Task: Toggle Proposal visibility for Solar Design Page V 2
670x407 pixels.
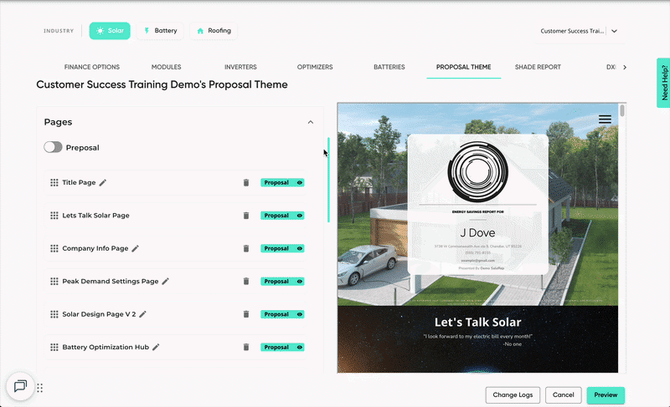Action: [x=282, y=314]
